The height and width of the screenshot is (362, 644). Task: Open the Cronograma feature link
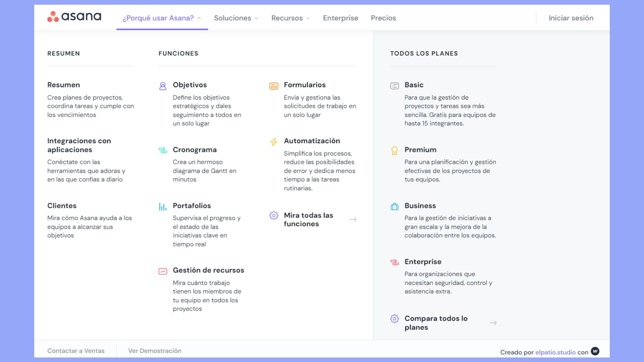point(195,149)
